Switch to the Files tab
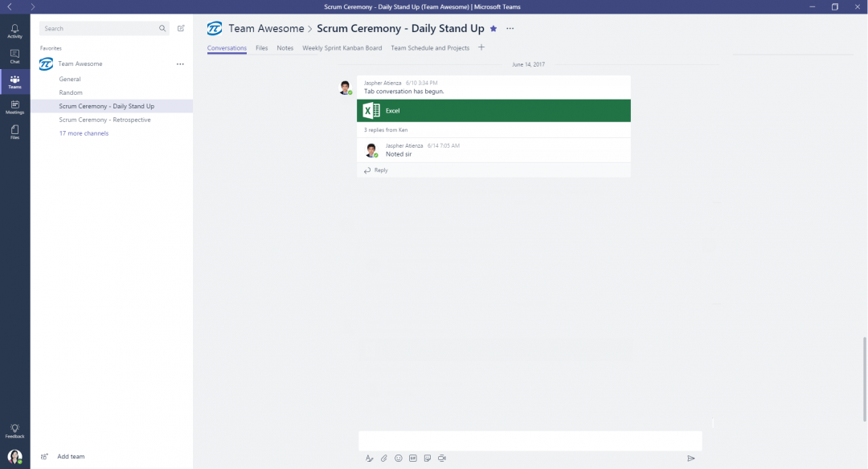 tap(261, 47)
